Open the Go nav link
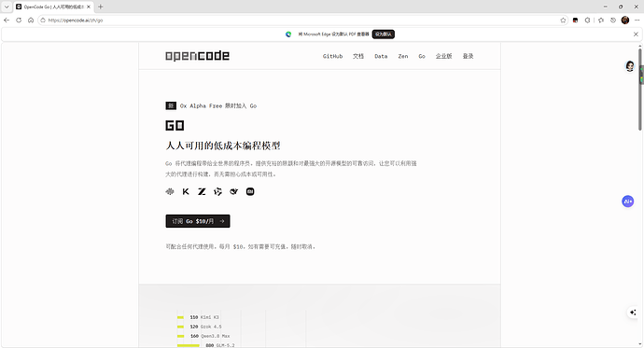The width and height of the screenshot is (644, 348). [422, 56]
